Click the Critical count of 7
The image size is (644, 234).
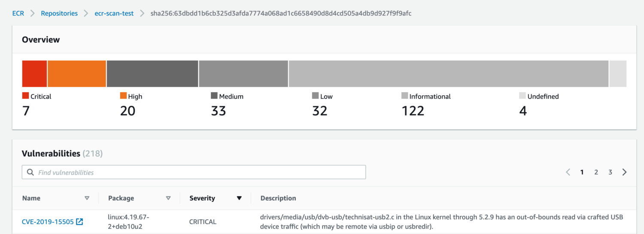tap(26, 111)
